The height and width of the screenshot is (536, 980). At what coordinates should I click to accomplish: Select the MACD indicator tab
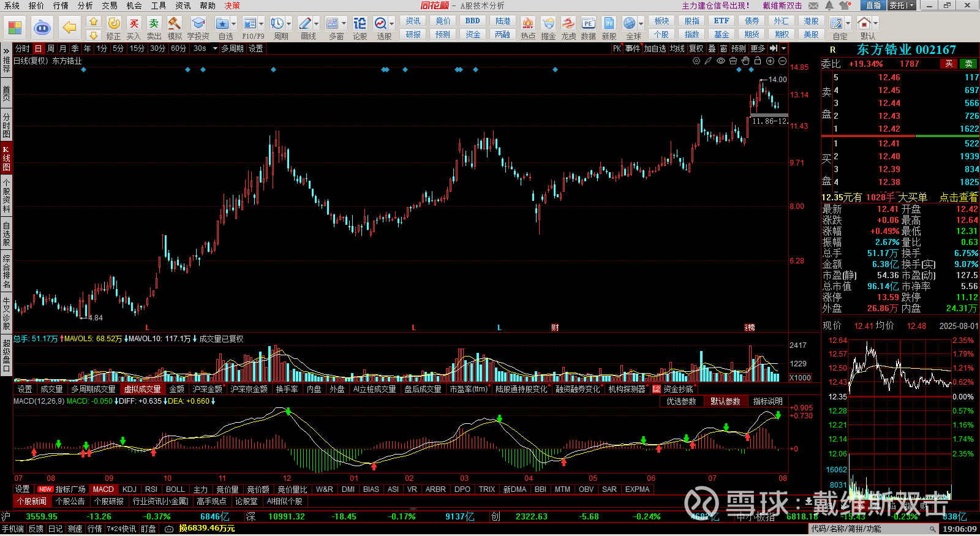(103, 489)
